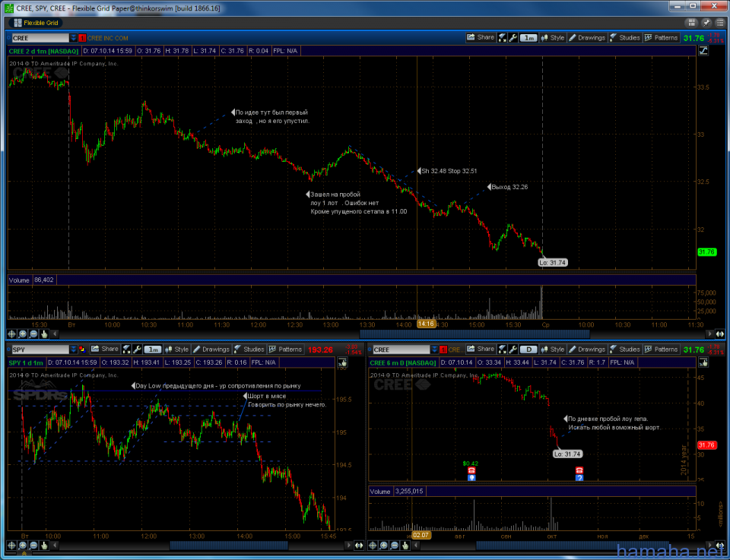Screen dimensions: 730x560
Task: Change 1m timeframe in SPY chart
Action: (153, 350)
